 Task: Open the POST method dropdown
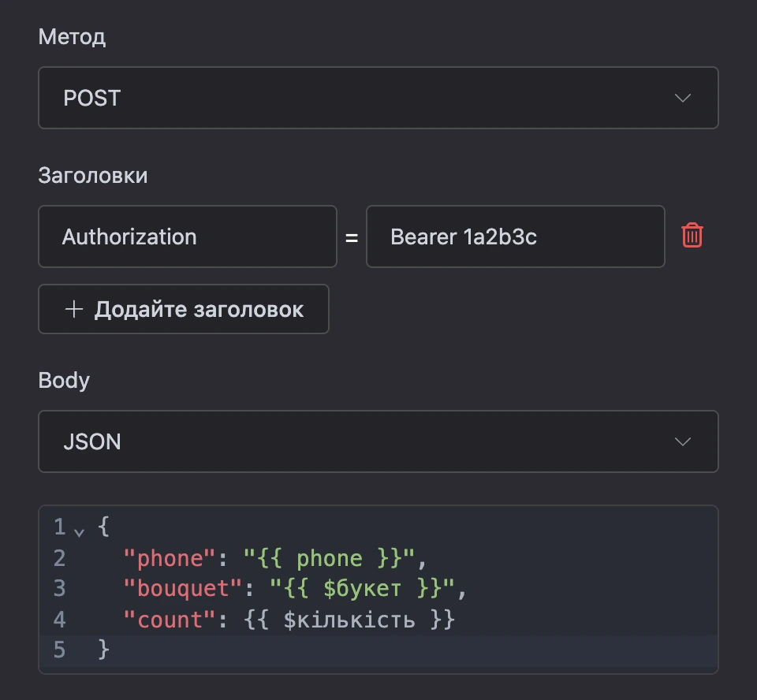[x=378, y=98]
